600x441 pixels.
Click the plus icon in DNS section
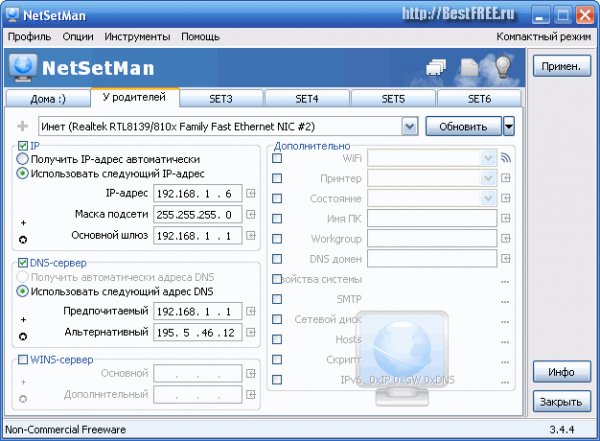pos(23,319)
